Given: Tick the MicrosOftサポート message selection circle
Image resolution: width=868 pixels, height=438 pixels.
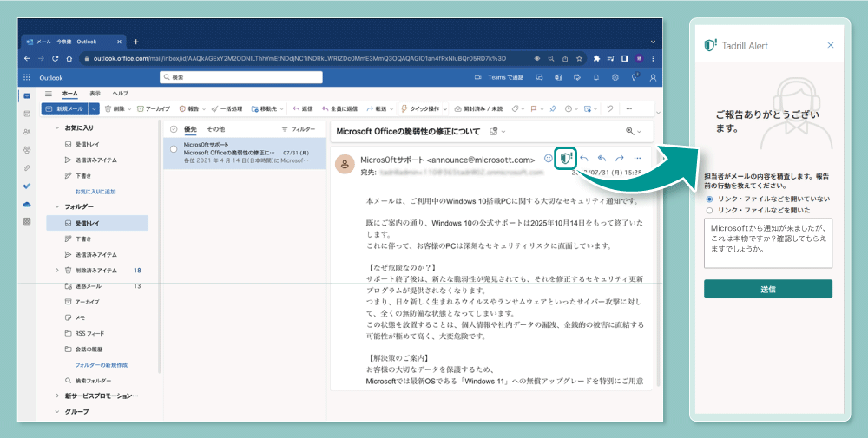Looking at the screenshot, I should [174, 149].
